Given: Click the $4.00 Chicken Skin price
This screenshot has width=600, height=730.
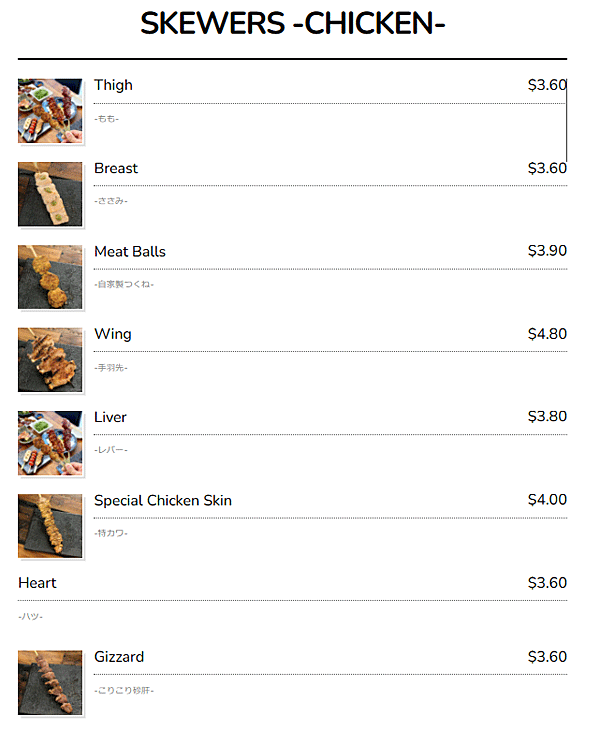Looking at the screenshot, I should (547, 500).
